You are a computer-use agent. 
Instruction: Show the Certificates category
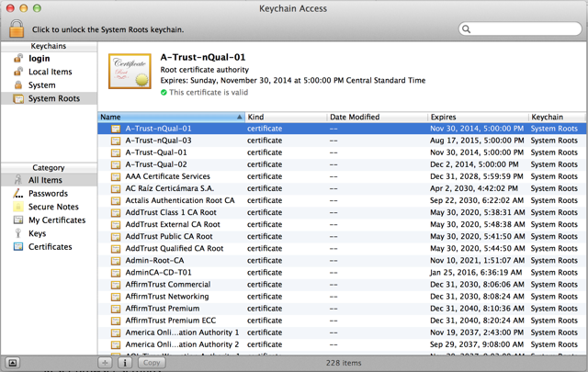[49, 247]
